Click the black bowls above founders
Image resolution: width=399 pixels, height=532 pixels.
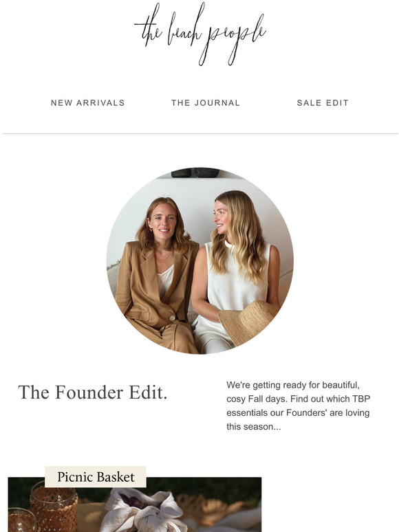click(195, 173)
